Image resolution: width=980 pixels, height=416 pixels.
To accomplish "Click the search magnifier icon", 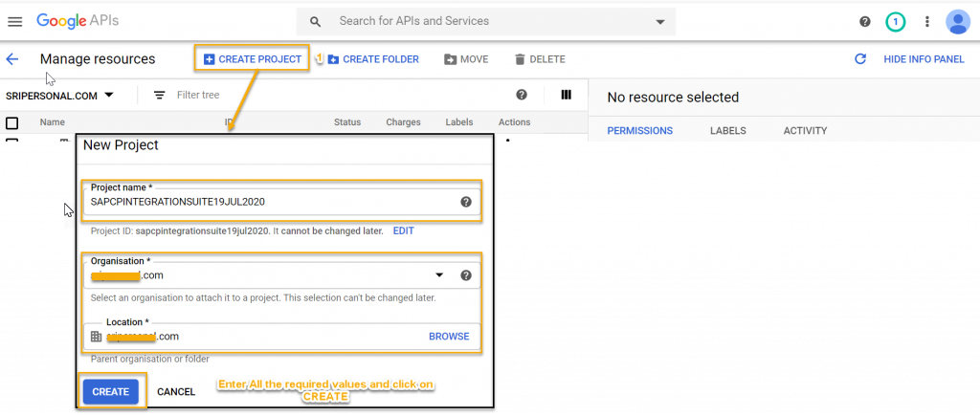I will pyautogui.click(x=316, y=22).
